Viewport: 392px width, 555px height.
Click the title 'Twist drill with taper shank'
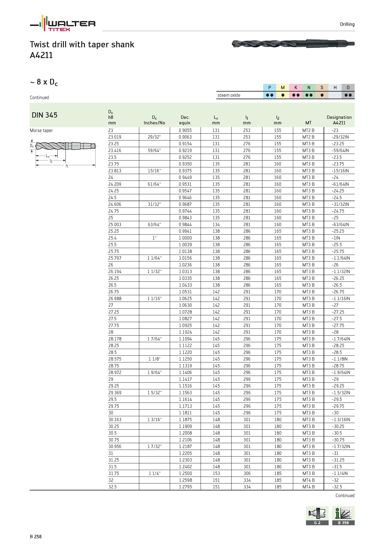click(82, 44)
